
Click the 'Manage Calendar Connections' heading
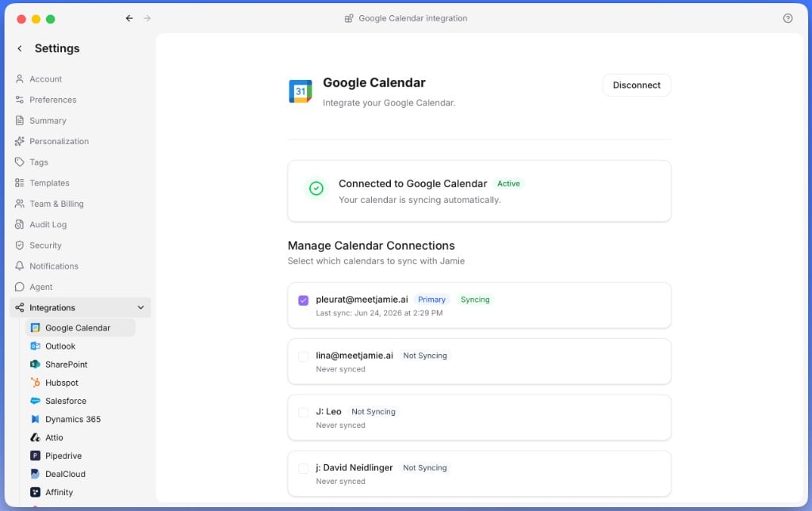tap(371, 246)
